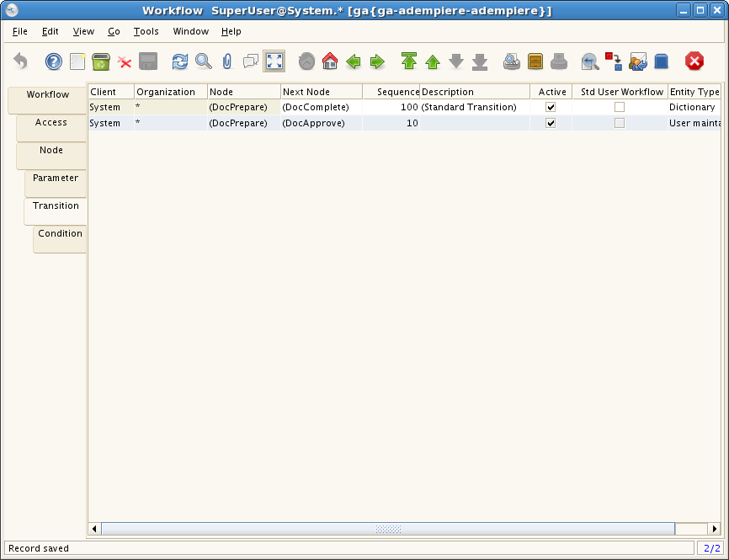Switch to the Condition tab

[60, 234]
